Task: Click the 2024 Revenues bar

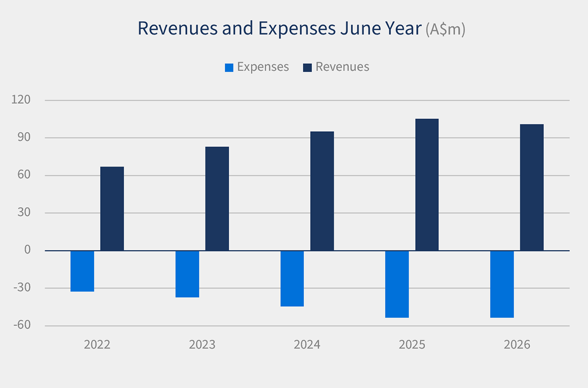Action: (x=322, y=191)
